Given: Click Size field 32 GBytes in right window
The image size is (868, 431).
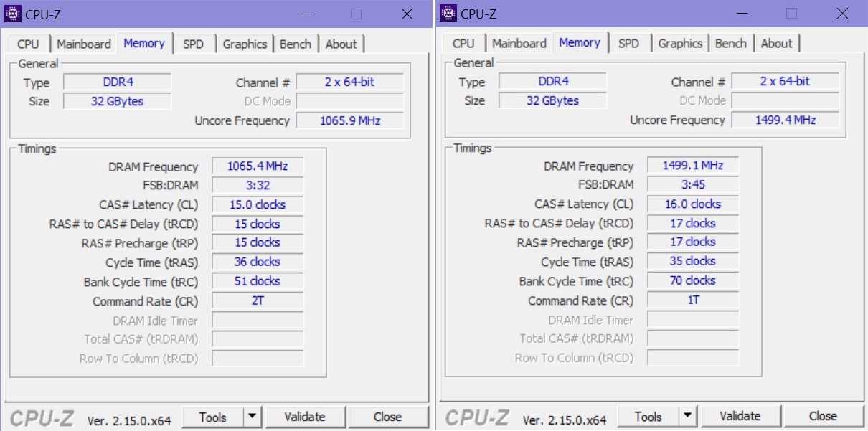Looking at the screenshot, I should coord(553,100).
